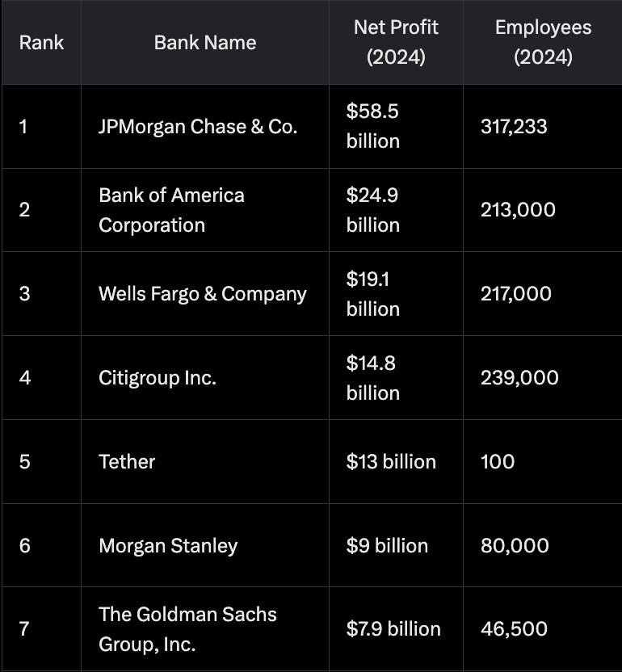
Task: Click the Rank column header
Action: tap(41, 42)
